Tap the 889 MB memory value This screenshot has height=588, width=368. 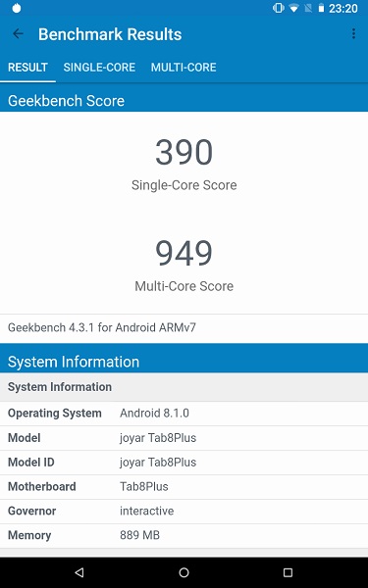[x=139, y=535]
